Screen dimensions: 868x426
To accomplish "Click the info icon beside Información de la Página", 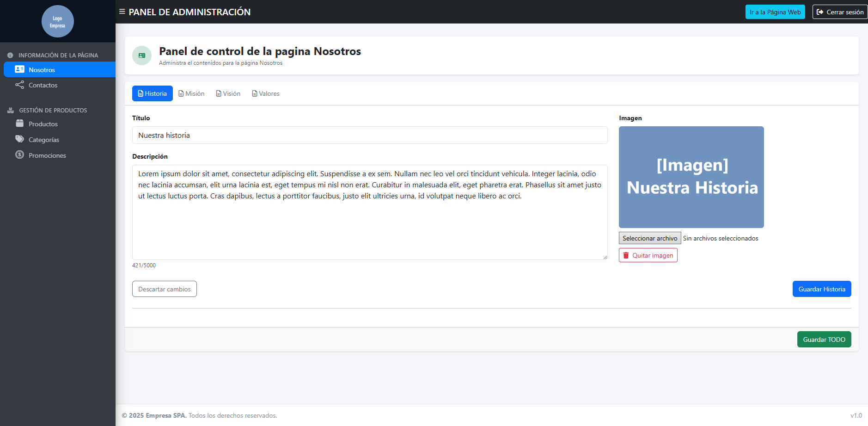I will [10, 55].
